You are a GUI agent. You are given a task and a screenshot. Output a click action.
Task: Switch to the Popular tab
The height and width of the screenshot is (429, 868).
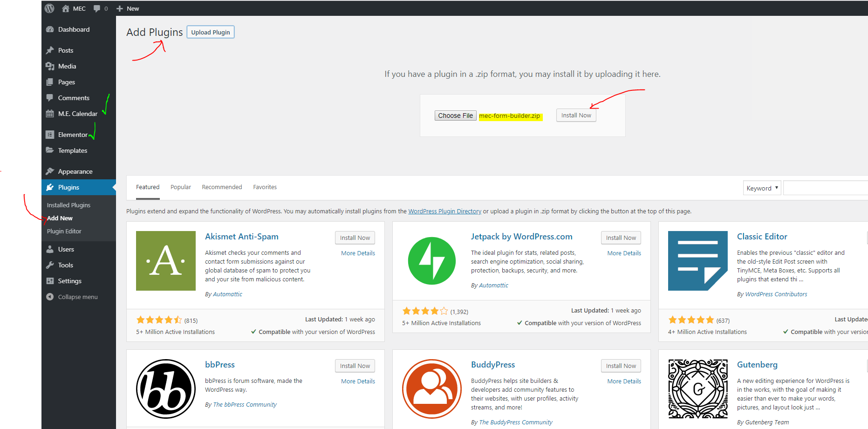point(181,187)
